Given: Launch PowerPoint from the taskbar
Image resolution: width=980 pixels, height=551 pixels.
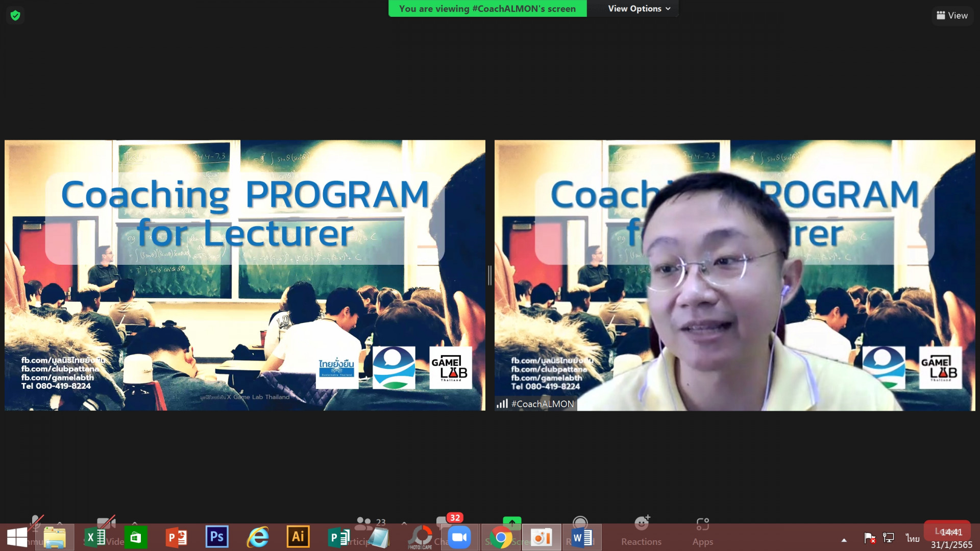Looking at the screenshot, I should [x=176, y=538].
